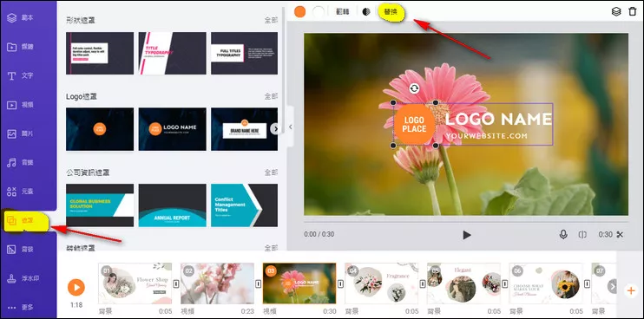The image size is (644, 319).
Task: View all (全部) shape overlays
Action: point(271,20)
